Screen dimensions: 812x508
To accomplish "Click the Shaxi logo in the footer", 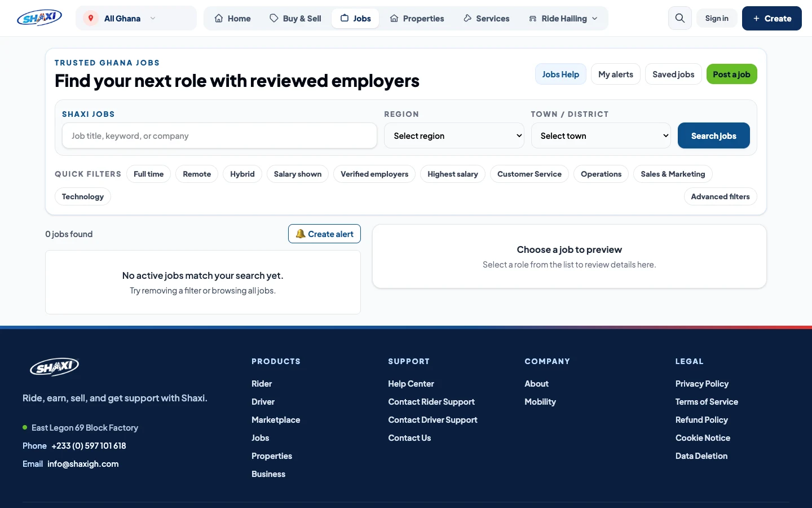I will [x=54, y=367].
